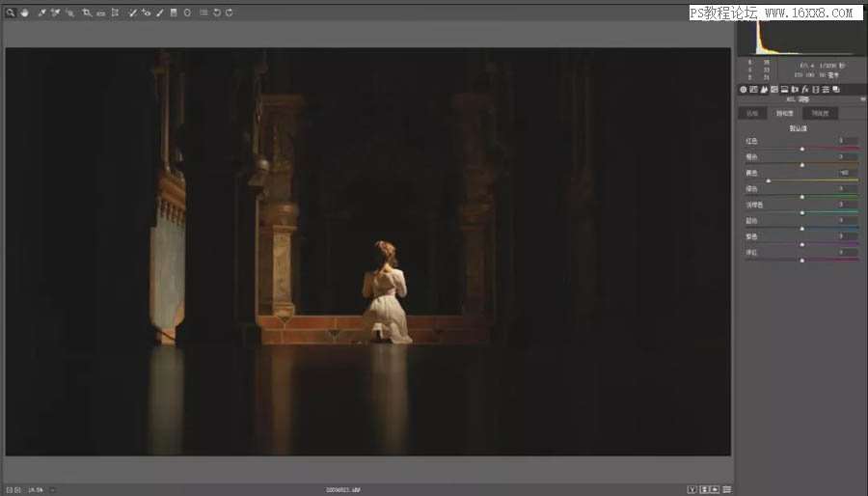Rotate image counterclockwise

pyautogui.click(x=217, y=13)
